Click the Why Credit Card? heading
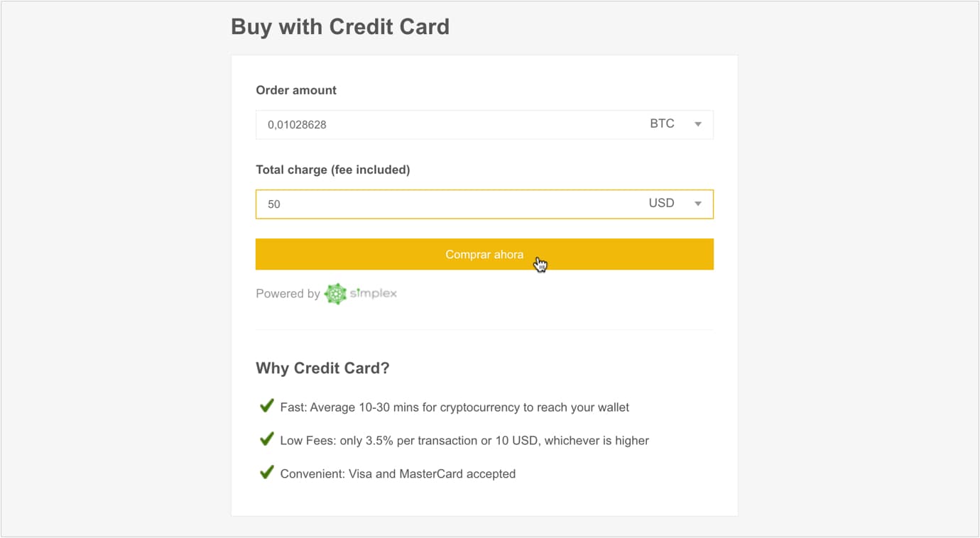Viewport: 980px width, 538px height. coord(322,368)
